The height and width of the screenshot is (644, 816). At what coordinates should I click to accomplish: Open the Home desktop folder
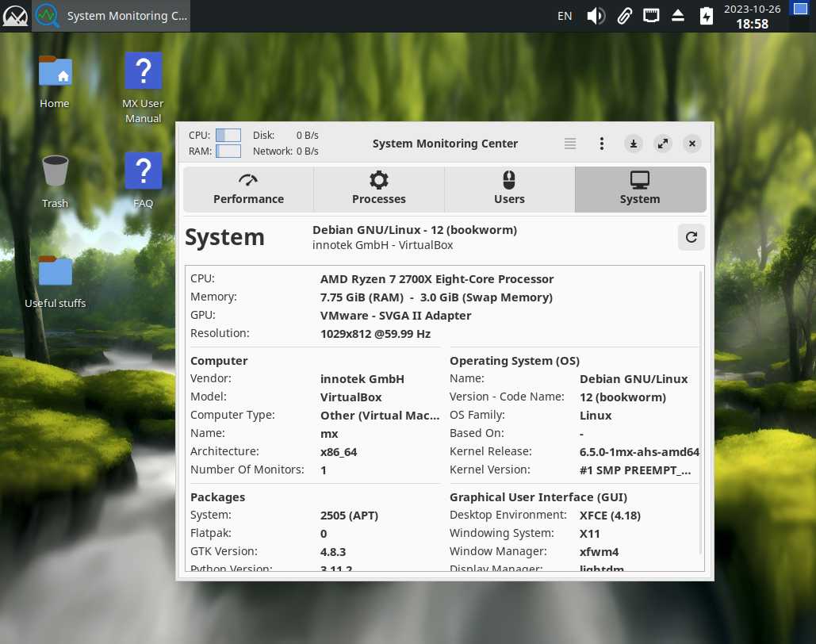pos(55,82)
